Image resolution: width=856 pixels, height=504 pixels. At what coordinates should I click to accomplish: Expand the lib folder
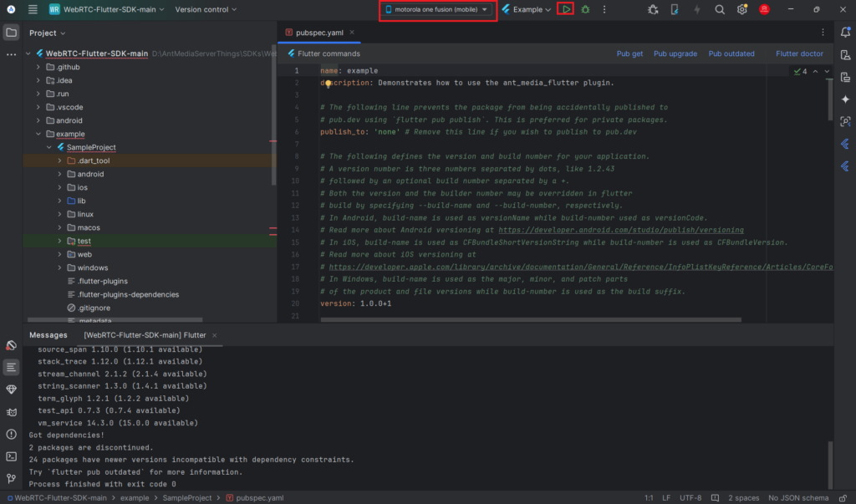[x=59, y=201]
